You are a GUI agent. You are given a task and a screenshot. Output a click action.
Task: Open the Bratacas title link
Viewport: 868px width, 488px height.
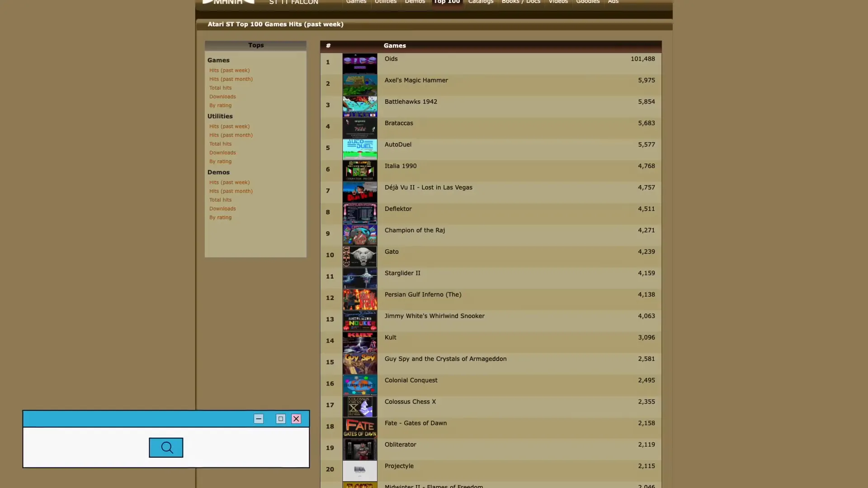click(x=399, y=123)
